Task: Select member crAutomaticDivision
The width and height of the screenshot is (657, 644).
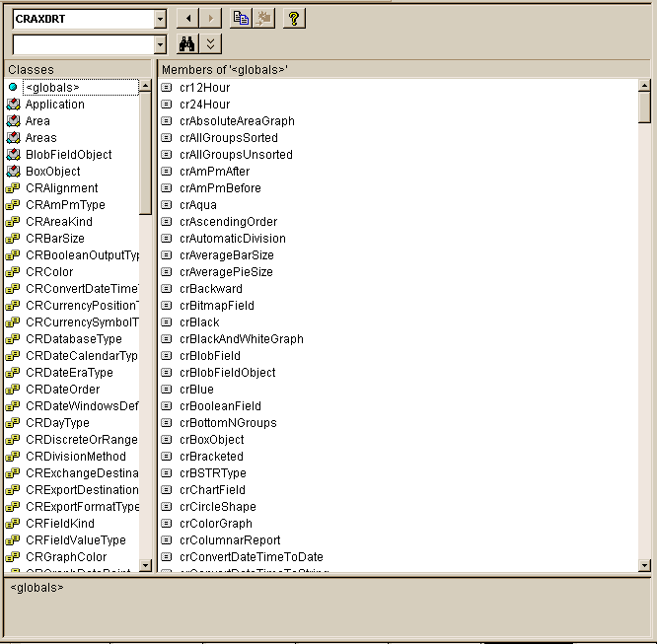Action: point(233,239)
